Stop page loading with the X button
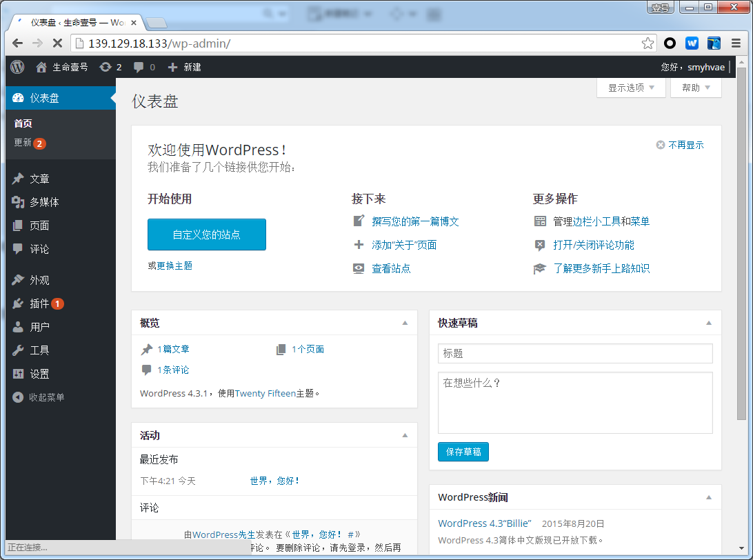 [57, 43]
